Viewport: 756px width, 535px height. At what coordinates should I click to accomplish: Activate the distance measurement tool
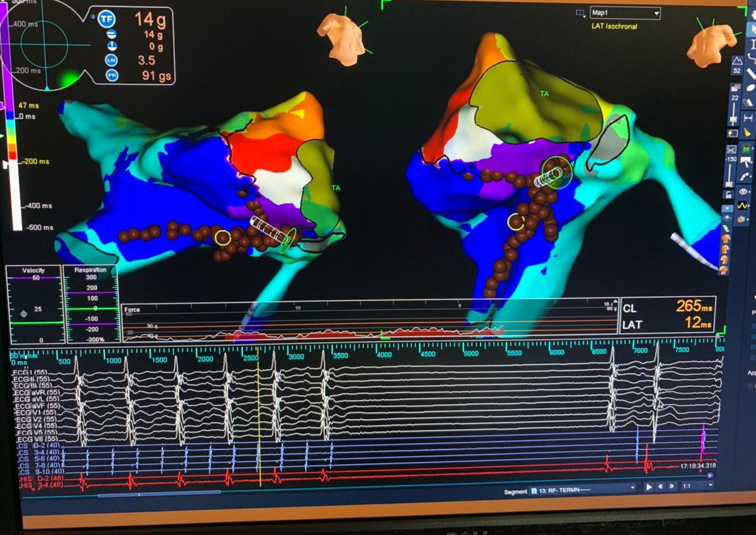[x=748, y=118]
